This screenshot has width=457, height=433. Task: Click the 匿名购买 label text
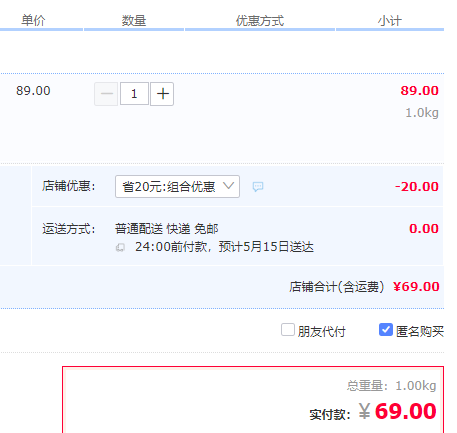(420, 331)
